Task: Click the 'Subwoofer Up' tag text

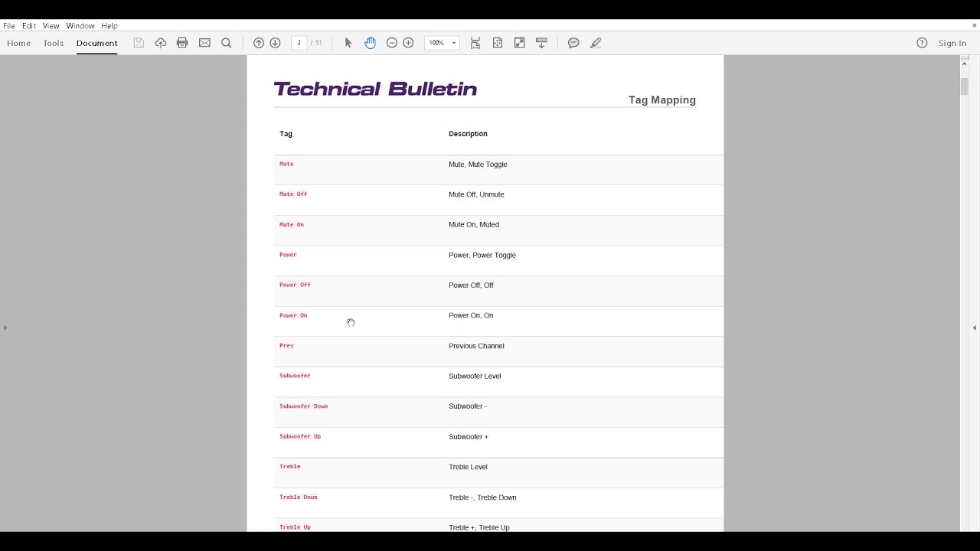Action: tap(300, 436)
